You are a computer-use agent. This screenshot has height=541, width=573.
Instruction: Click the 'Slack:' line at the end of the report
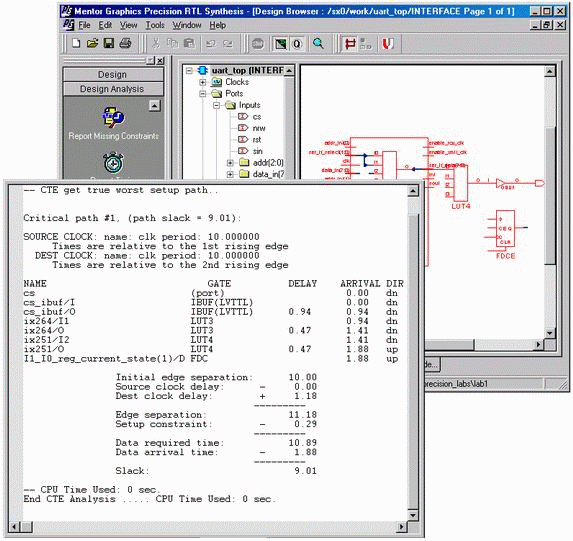click(x=216, y=471)
